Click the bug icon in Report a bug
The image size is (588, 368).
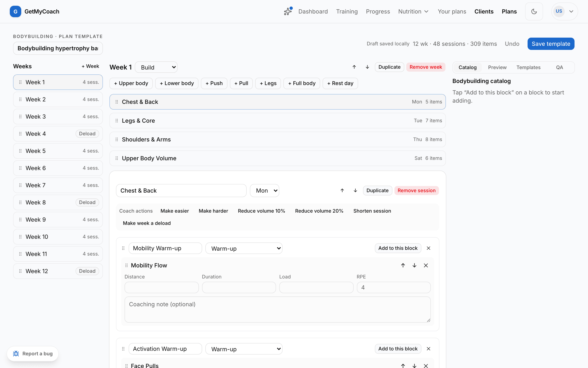tap(16, 353)
